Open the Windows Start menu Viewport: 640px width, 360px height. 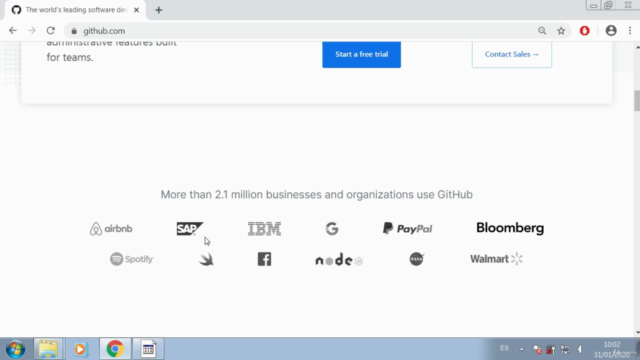[16, 349]
